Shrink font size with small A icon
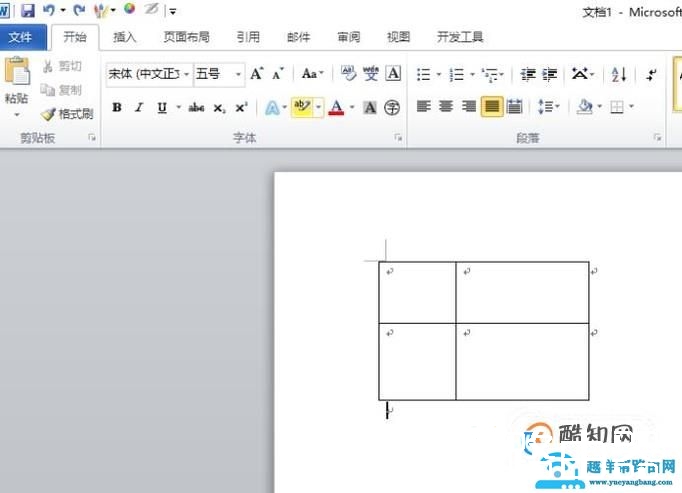 pyautogui.click(x=278, y=74)
